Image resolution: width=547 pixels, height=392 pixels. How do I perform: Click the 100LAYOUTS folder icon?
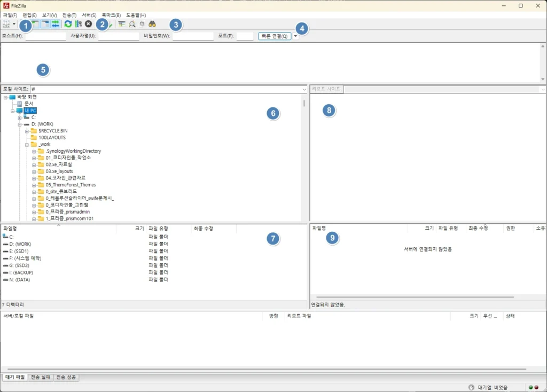pyautogui.click(x=34, y=137)
